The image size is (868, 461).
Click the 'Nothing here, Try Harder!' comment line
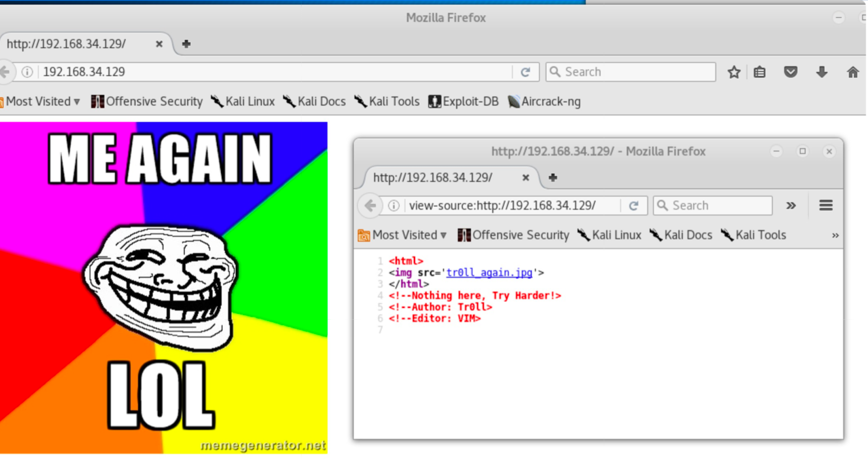click(475, 296)
